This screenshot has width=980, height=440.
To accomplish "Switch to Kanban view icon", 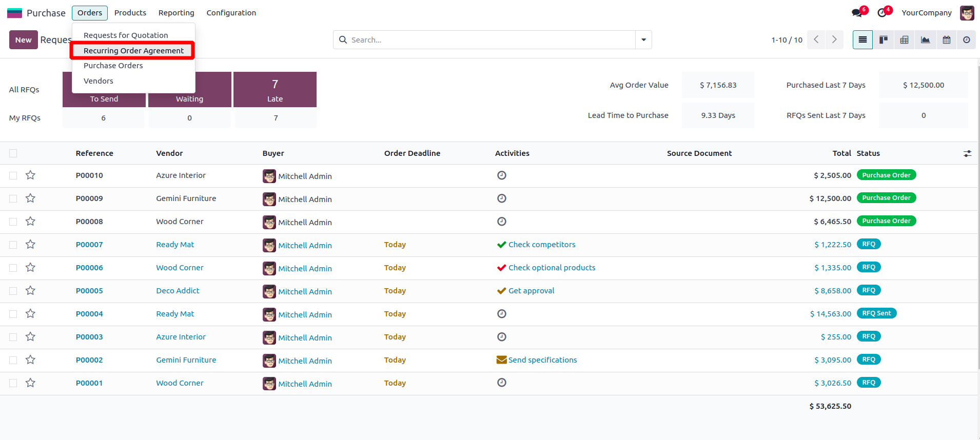I will point(884,40).
